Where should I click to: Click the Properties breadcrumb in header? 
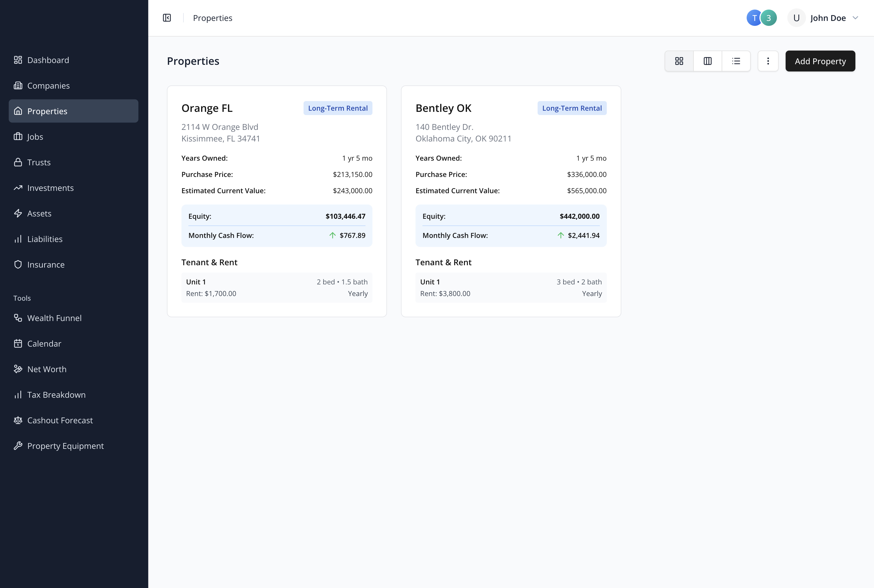213,18
